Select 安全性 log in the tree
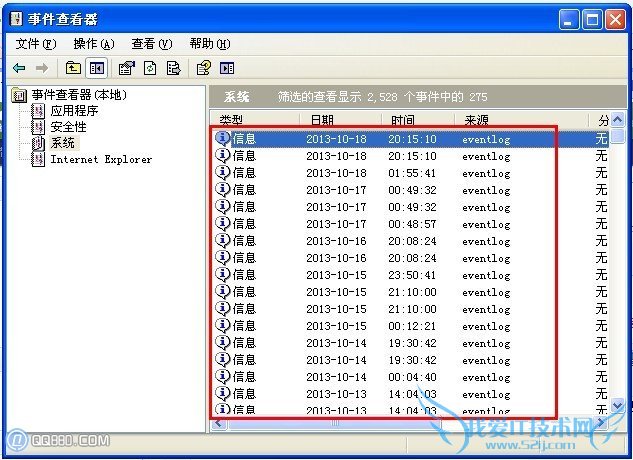633x460 pixels. pos(68,127)
